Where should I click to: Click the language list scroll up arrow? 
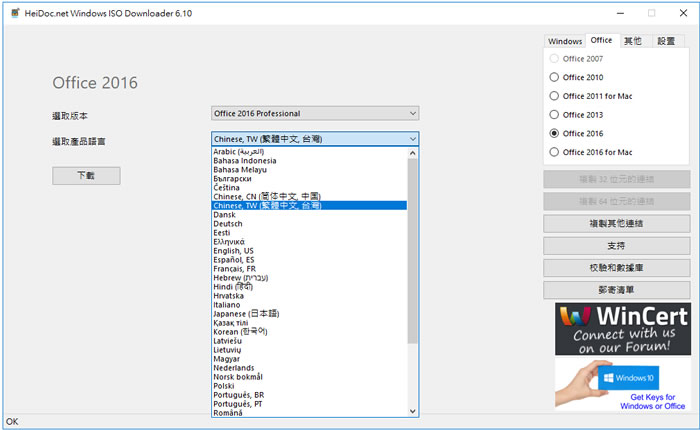tap(412, 153)
